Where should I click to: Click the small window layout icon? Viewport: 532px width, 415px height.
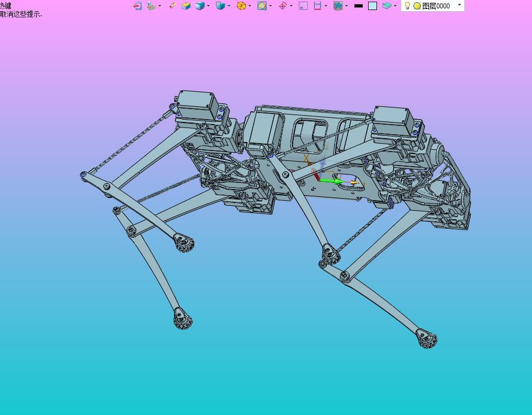tap(303, 6)
